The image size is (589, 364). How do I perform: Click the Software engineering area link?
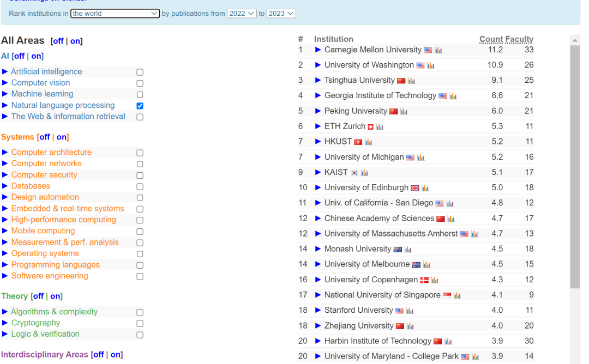pyautogui.click(x=50, y=276)
